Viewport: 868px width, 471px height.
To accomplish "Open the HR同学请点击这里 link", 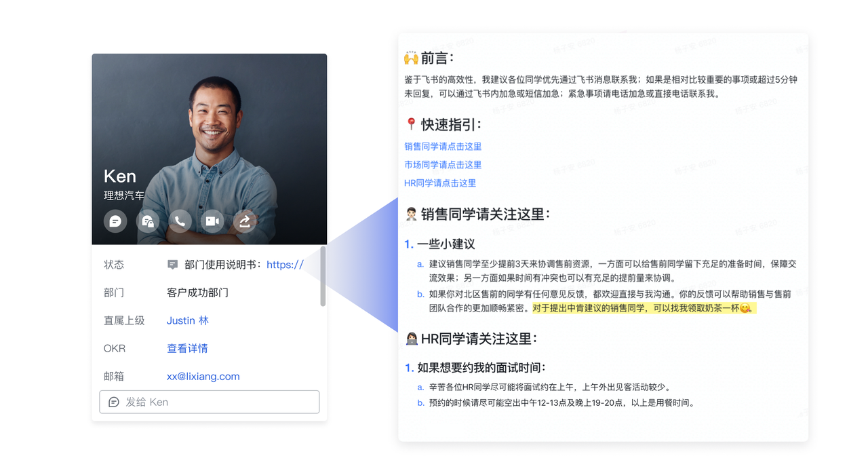I will 440,183.
